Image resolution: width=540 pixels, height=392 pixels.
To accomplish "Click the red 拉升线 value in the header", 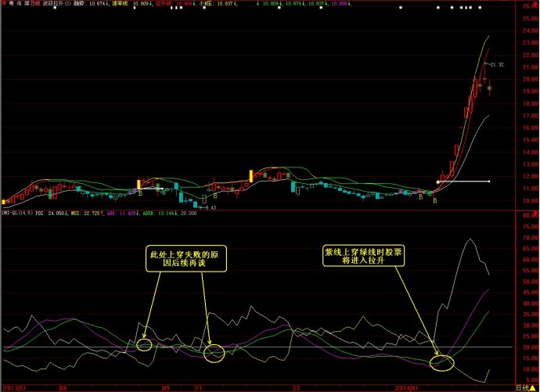I will click(x=175, y=3).
